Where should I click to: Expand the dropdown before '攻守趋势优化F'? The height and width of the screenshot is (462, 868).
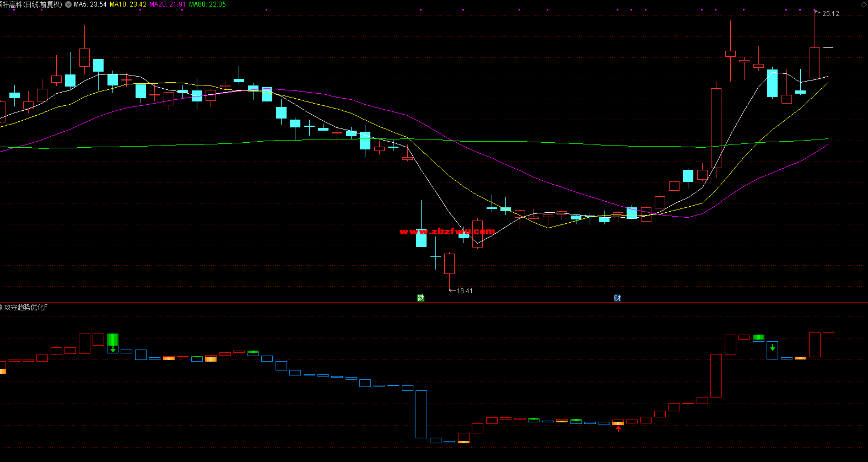coord(1,307)
